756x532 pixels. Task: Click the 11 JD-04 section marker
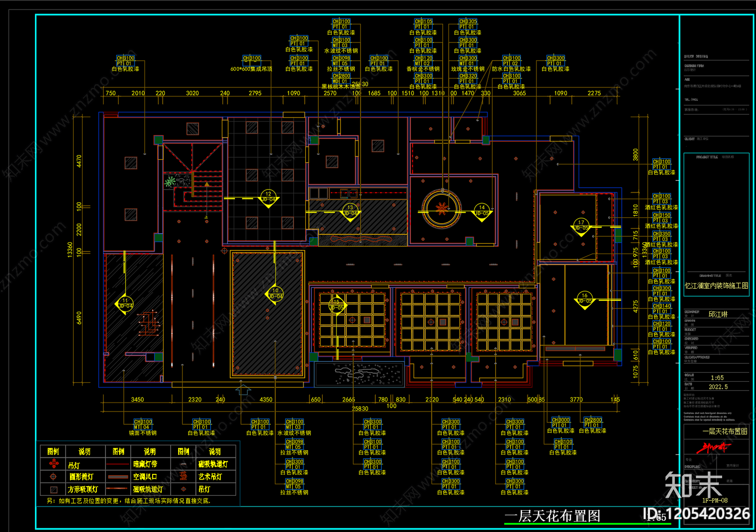tap(125, 304)
